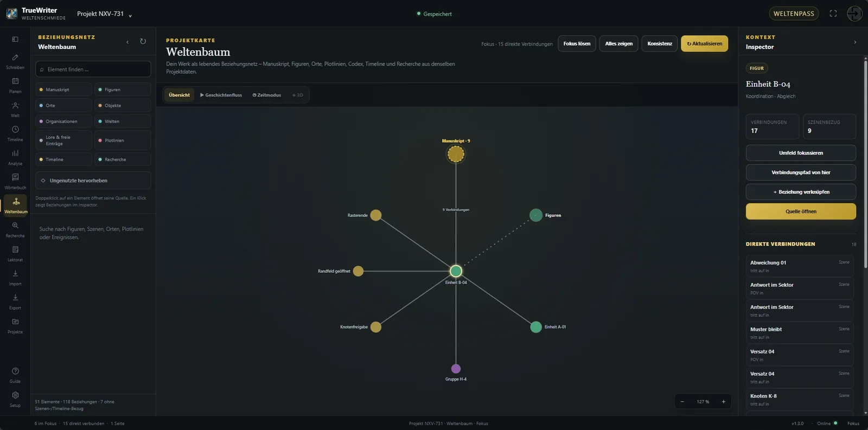Switch to the Geschichtenfluss tab
Screen dimensions: 868x430
(221, 95)
